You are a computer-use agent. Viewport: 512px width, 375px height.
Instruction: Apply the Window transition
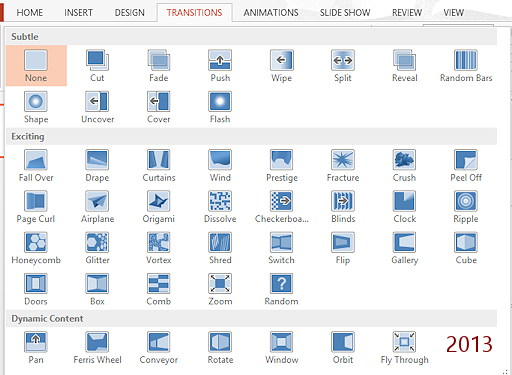(x=282, y=348)
